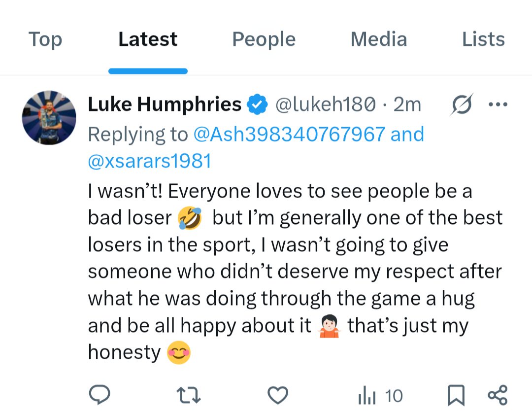
Task: Open the @xsarars1981 mention link
Action: click(149, 161)
